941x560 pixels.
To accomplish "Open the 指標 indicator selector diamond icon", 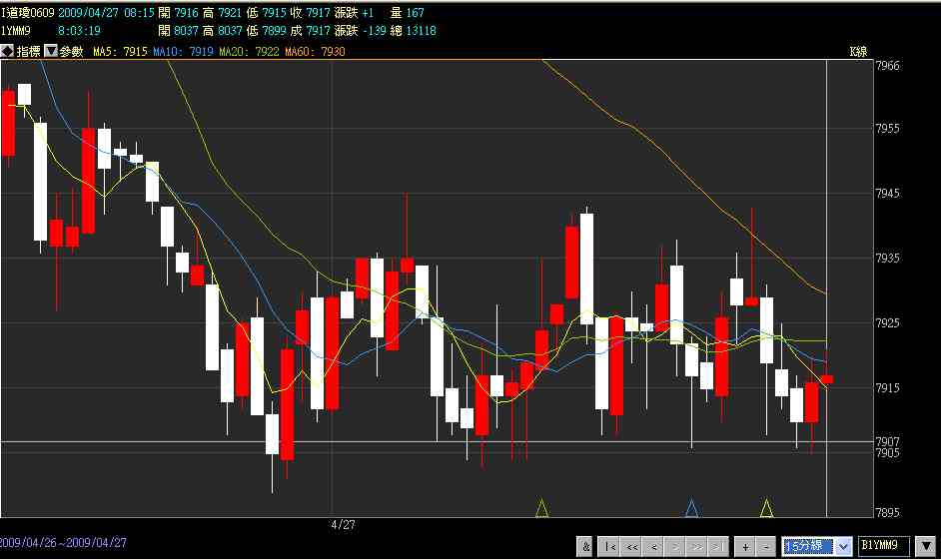I will tap(7, 51).
